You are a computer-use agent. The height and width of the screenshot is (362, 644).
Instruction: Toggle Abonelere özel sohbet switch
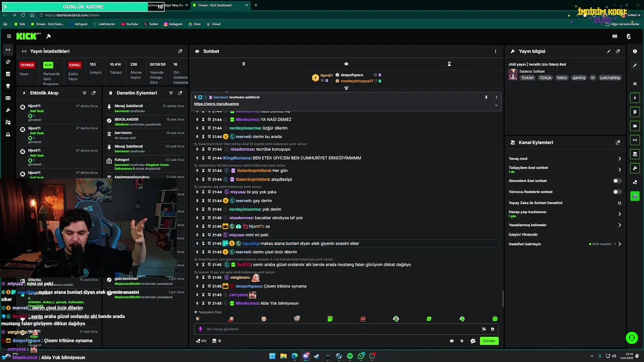click(x=617, y=180)
